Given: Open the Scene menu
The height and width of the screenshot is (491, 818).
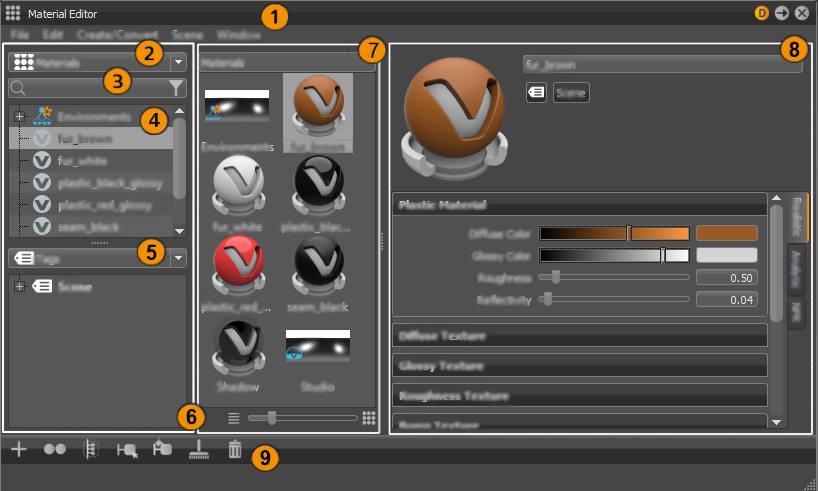Looking at the screenshot, I should [188, 34].
